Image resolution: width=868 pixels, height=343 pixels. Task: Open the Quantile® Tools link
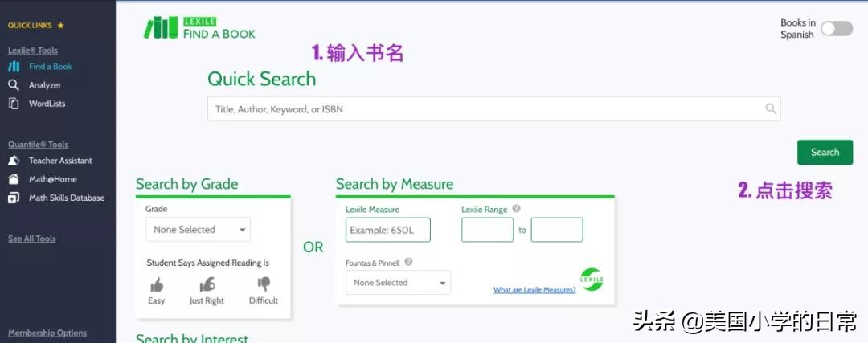pyautogui.click(x=38, y=145)
